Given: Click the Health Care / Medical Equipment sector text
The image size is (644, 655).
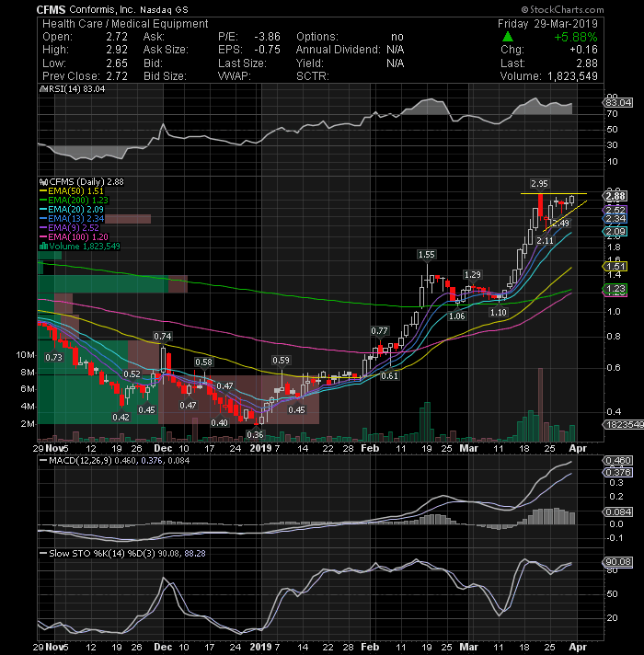Looking at the screenshot, I should (125, 24).
